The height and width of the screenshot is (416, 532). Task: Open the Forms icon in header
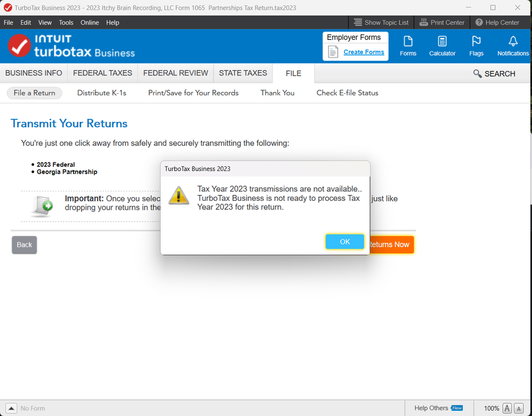tap(408, 45)
